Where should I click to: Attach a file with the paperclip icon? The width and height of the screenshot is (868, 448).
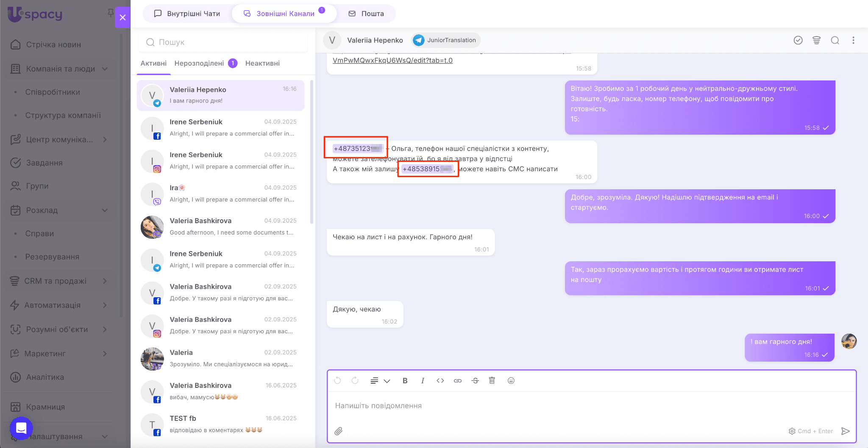tap(338, 431)
